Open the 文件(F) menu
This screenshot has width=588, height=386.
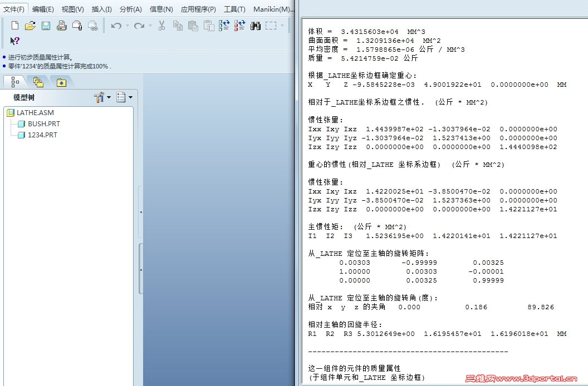point(14,9)
